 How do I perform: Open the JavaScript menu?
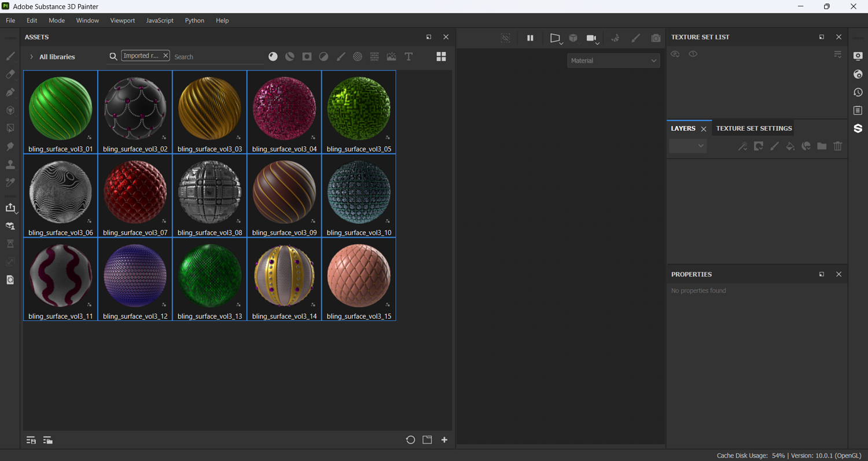(x=160, y=20)
